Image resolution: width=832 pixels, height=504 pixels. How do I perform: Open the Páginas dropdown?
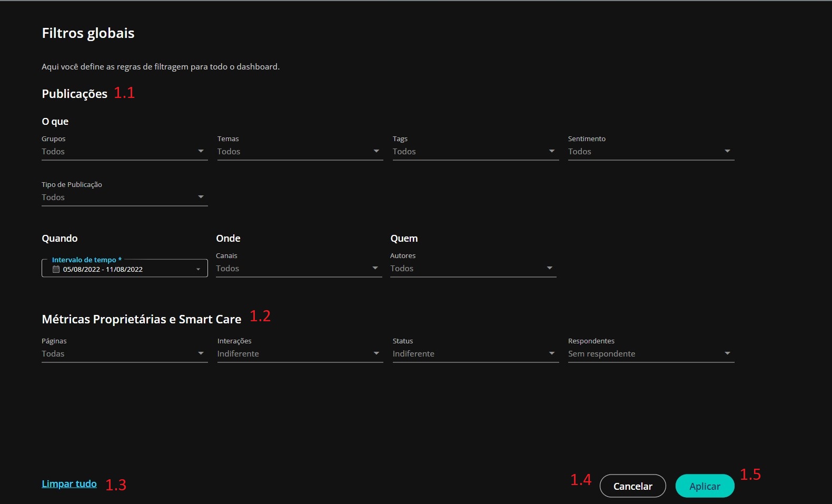click(124, 354)
